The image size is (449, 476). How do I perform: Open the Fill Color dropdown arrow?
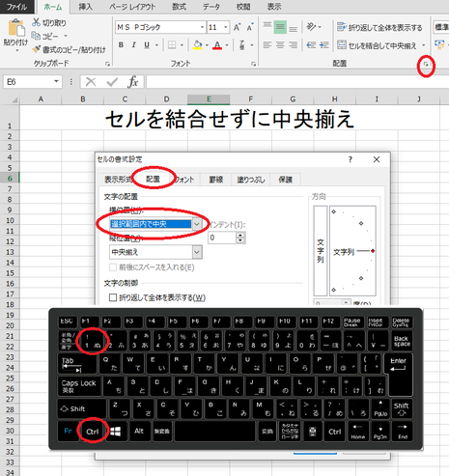click(207, 45)
